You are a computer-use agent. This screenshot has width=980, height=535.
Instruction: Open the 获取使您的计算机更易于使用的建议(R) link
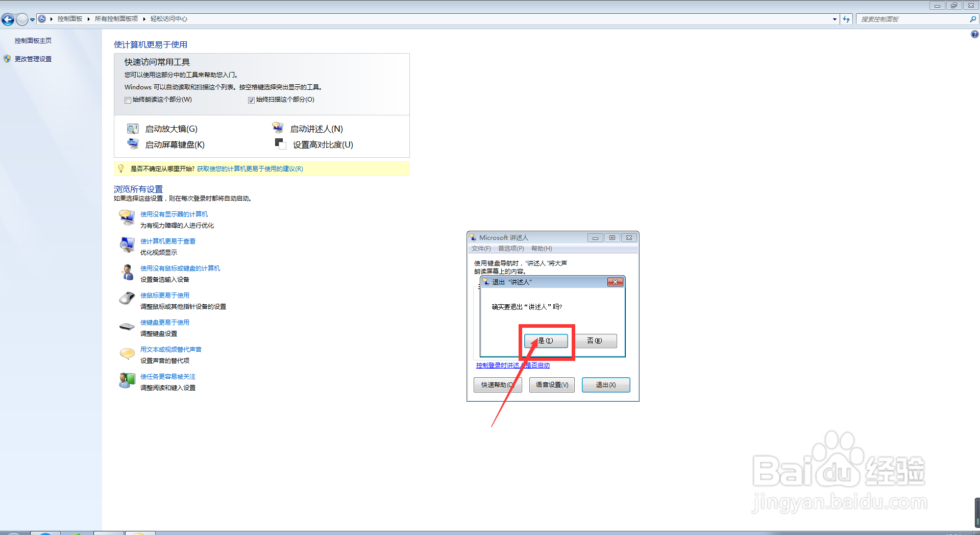(x=250, y=169)
